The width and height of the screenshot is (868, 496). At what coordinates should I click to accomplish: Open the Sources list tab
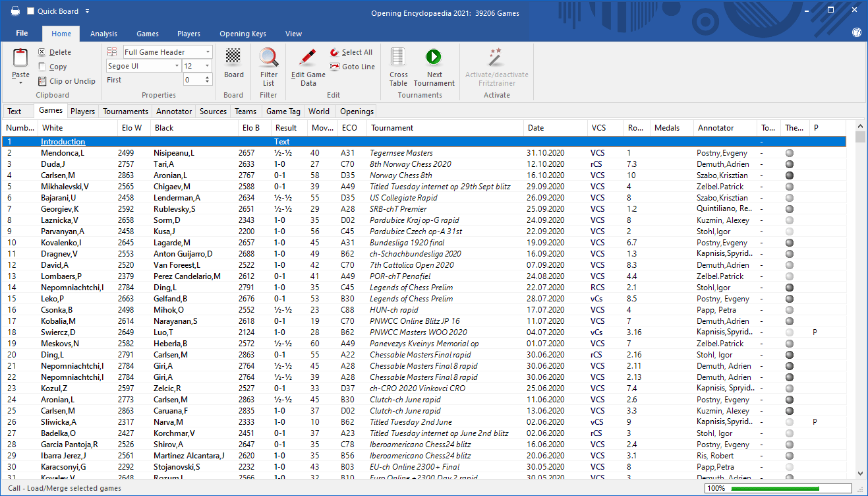[213, 111]
